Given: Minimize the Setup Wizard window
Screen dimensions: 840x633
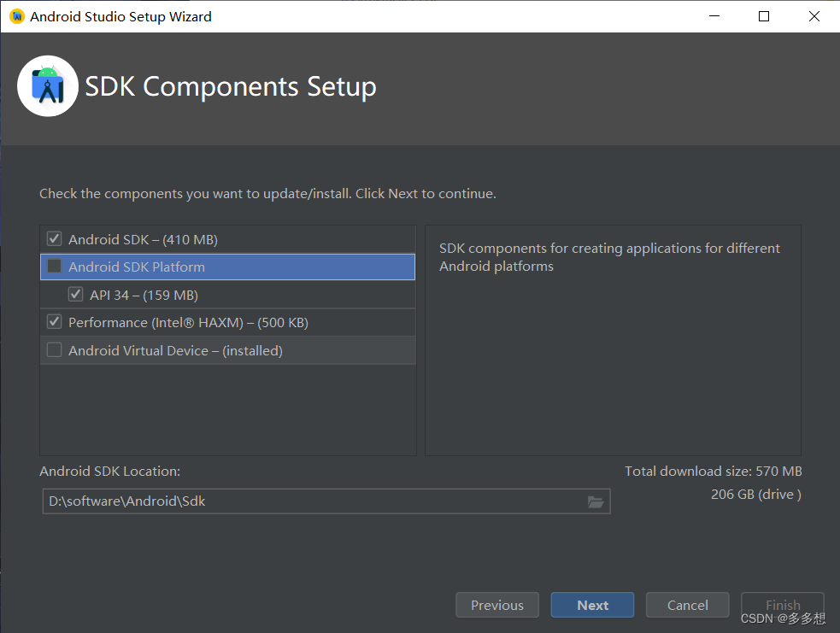Looking at the screenshot, I should [714, 16].
